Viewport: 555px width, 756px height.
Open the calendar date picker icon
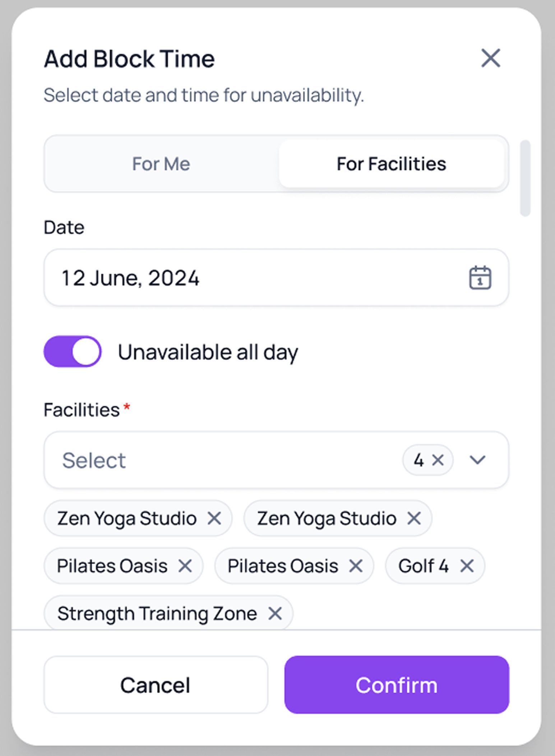480,277
